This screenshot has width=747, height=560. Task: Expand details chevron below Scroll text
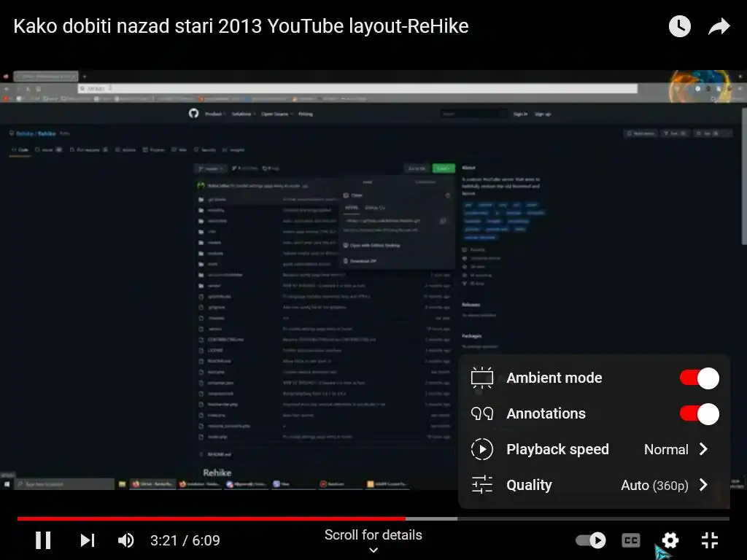pos(373,550)
